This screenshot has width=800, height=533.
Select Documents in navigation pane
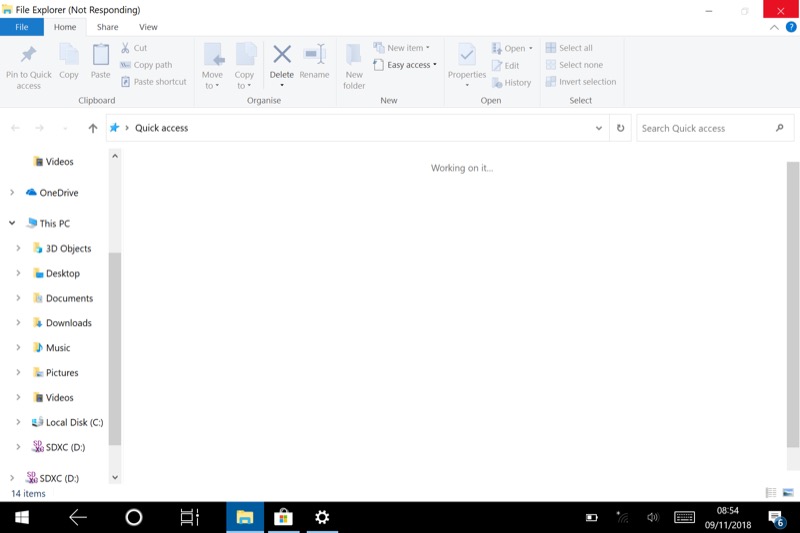click(69, 298)
